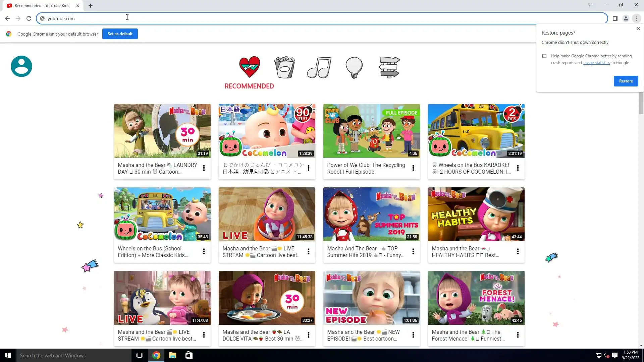
Task: Open the Explore signpost category icon
Action: point(389,67)
